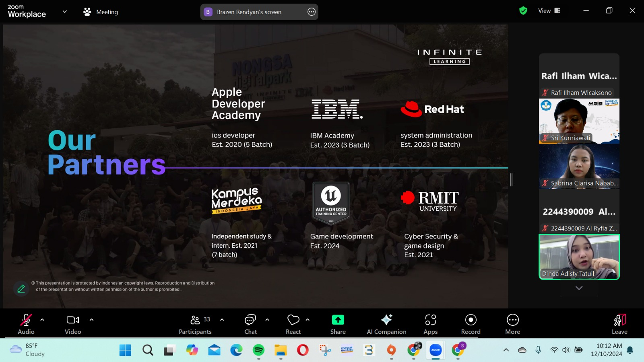Open notification bell on taskbar
The height and width of the screenshot is (362, 644).
coord(630,350)
